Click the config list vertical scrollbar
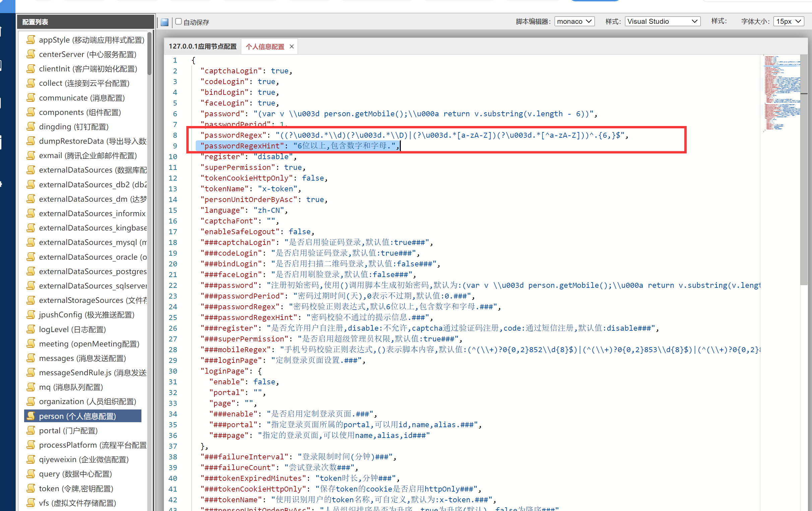Image resolution: width=812 pixels, height=511 pixels. pyautogui.click(x=149, y=53)
